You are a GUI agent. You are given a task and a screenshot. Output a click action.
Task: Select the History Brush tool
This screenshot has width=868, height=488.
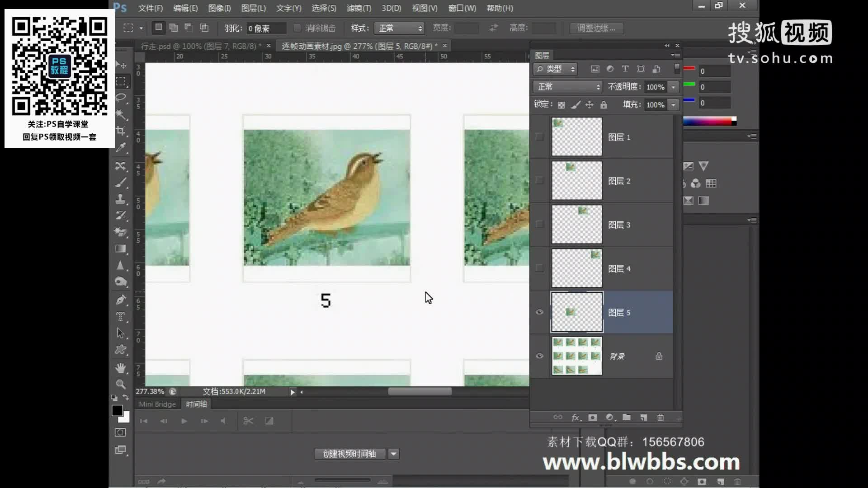pos(121,216)
